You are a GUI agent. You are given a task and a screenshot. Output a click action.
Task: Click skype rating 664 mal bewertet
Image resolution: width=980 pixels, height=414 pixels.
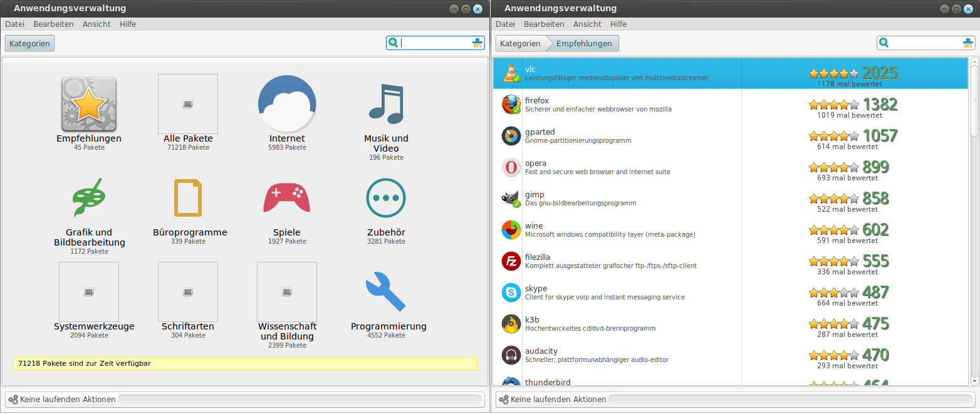point(847,303)
